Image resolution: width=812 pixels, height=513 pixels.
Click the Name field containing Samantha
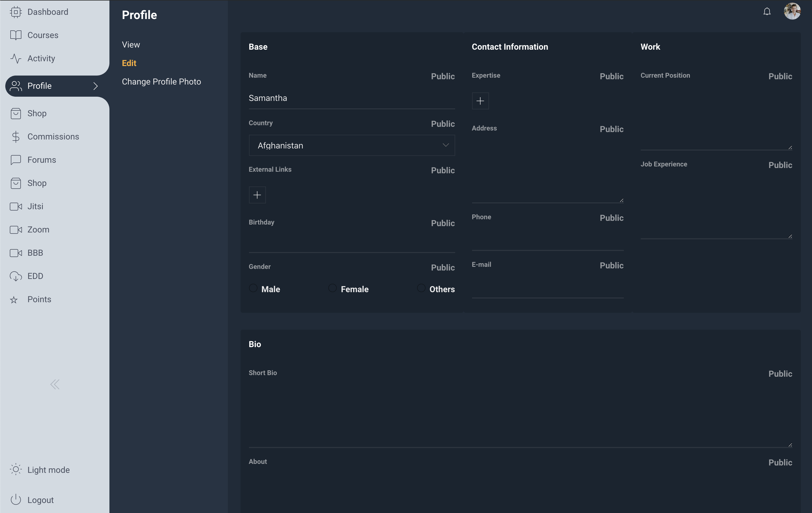pyautogui.click(x=352, y=99)
